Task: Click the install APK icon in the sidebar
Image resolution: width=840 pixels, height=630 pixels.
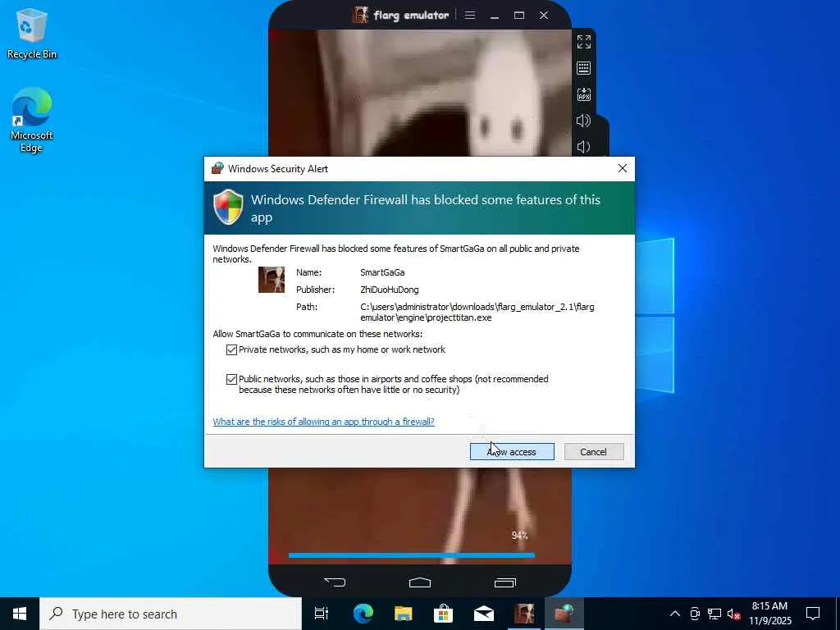Action: coord(583,94)
